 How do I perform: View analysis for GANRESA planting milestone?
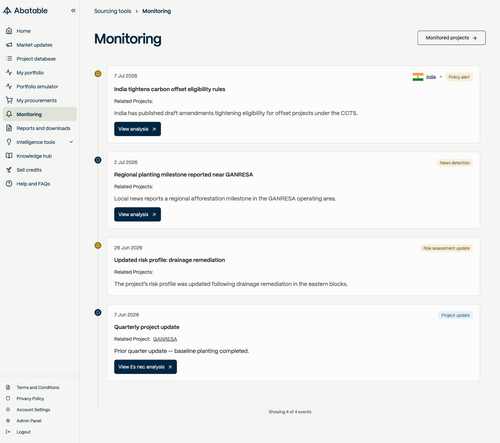[x=137, y=214]
